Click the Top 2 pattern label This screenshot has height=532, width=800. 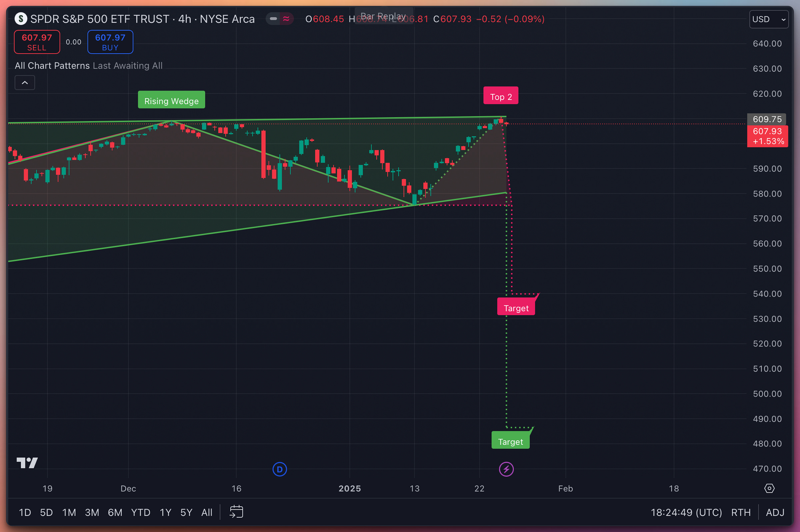501,96
